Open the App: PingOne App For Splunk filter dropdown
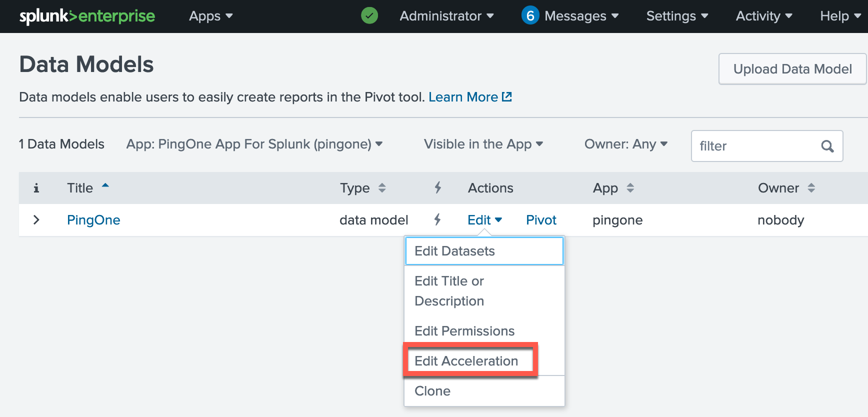Screen dimensions: 868x417 [254, 144]
